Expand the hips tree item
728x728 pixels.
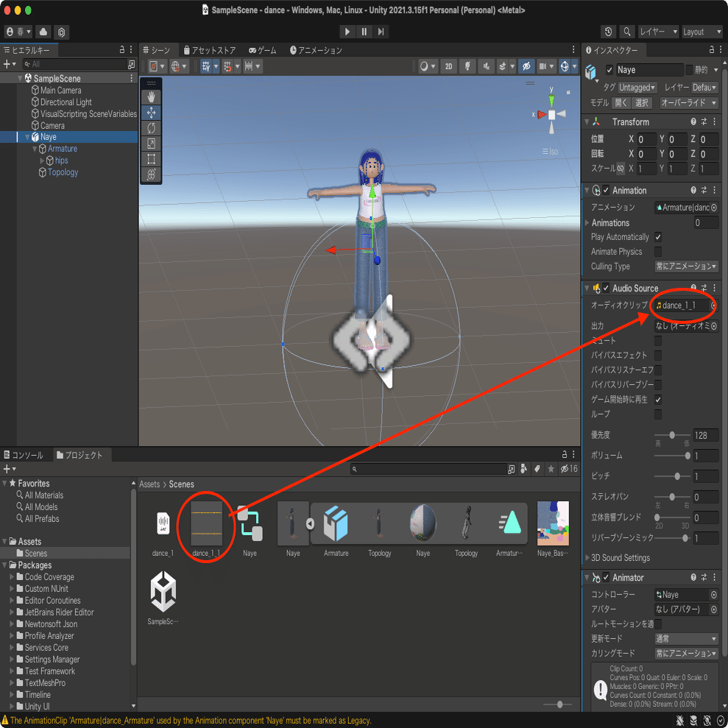tap(42, 160)
